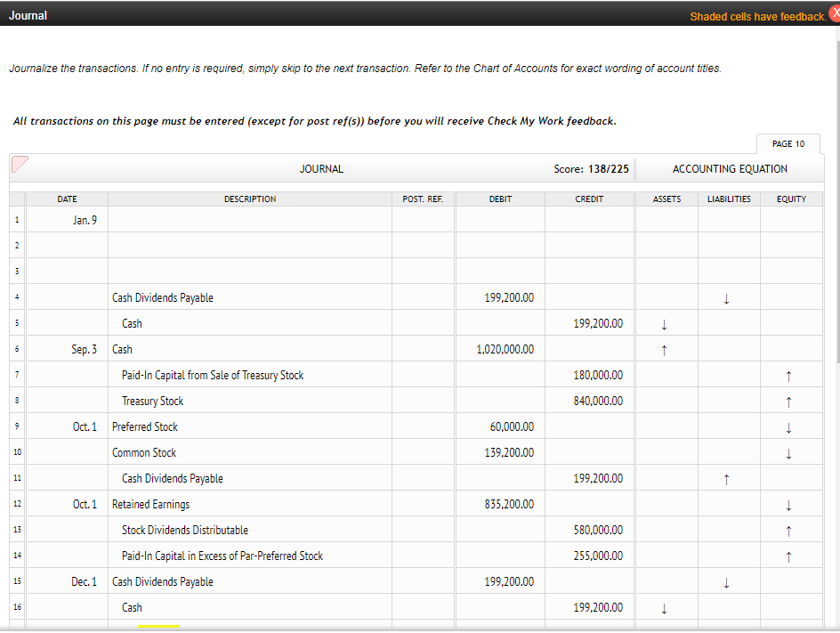
Task: Toggle the liabilities down arrow on the Dec. 1 row
Action: point(726,581)
